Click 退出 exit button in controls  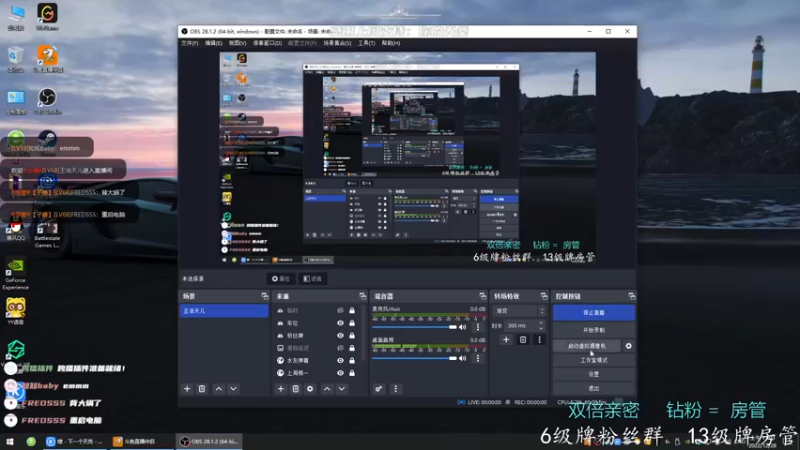594,388
